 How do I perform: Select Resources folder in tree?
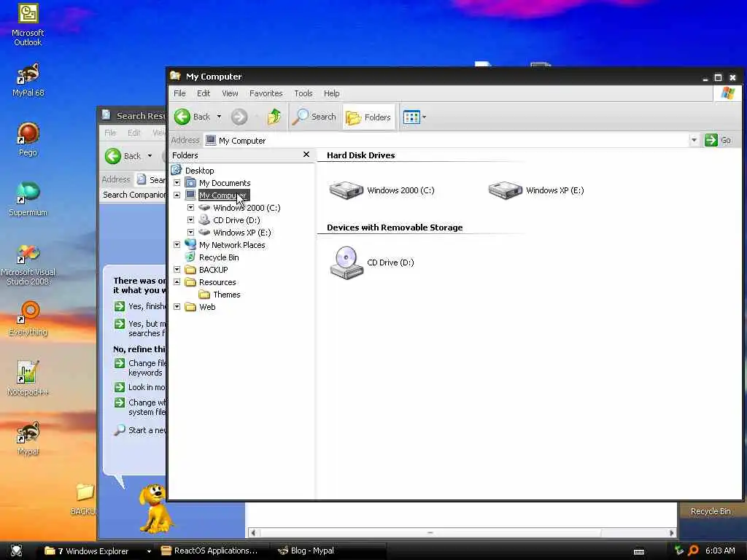[x=217, y=282]
